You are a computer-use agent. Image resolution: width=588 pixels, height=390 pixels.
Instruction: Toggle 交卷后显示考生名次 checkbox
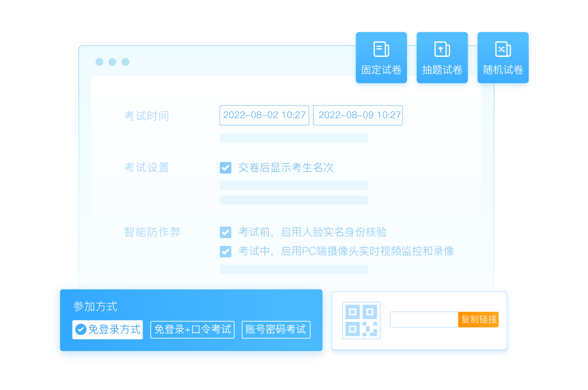(226, 168)
